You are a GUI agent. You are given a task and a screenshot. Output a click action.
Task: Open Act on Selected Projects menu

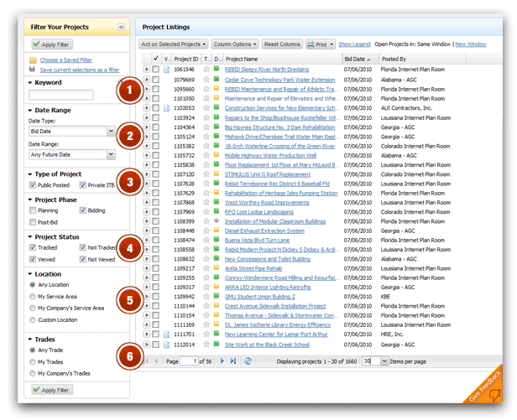174,44
